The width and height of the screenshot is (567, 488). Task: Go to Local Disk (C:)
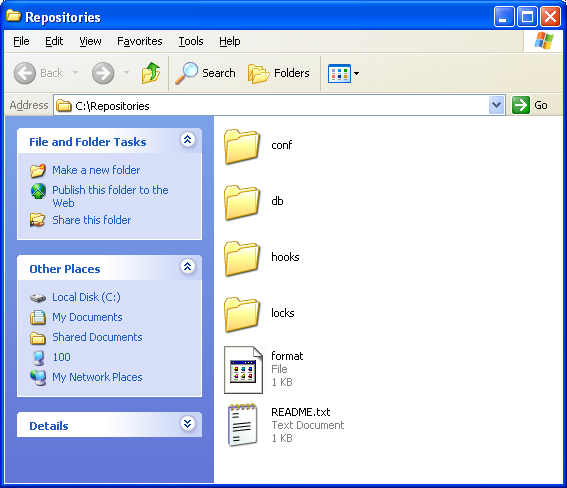coord(86,297)
